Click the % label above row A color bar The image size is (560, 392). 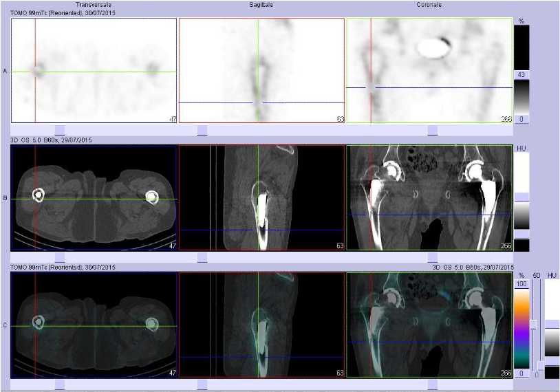coord(521,21)
